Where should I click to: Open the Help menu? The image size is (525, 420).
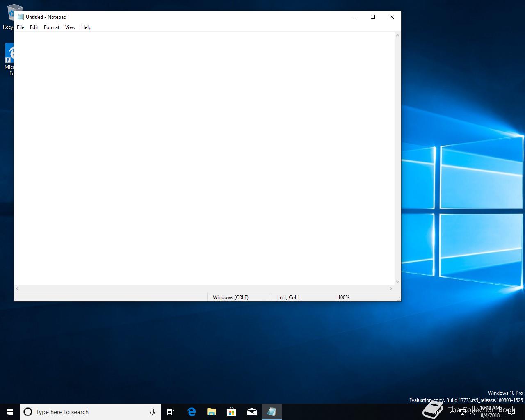(x=86, y=27)
